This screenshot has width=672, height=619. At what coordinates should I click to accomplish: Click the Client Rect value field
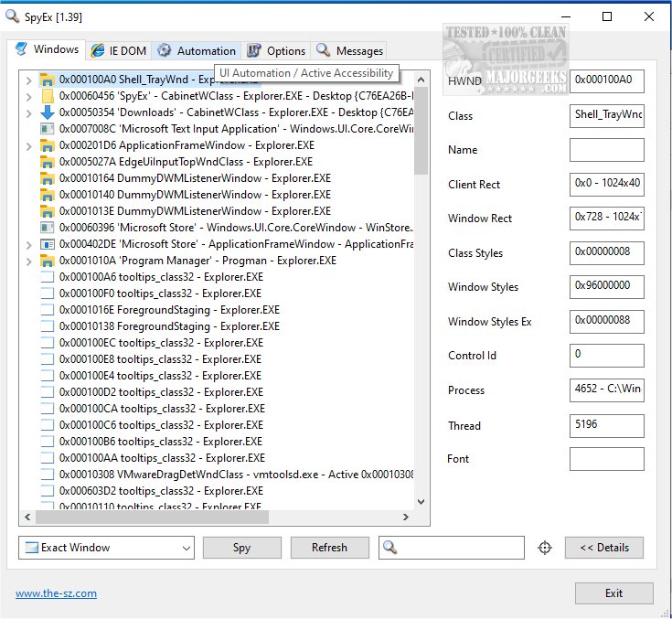606,184
